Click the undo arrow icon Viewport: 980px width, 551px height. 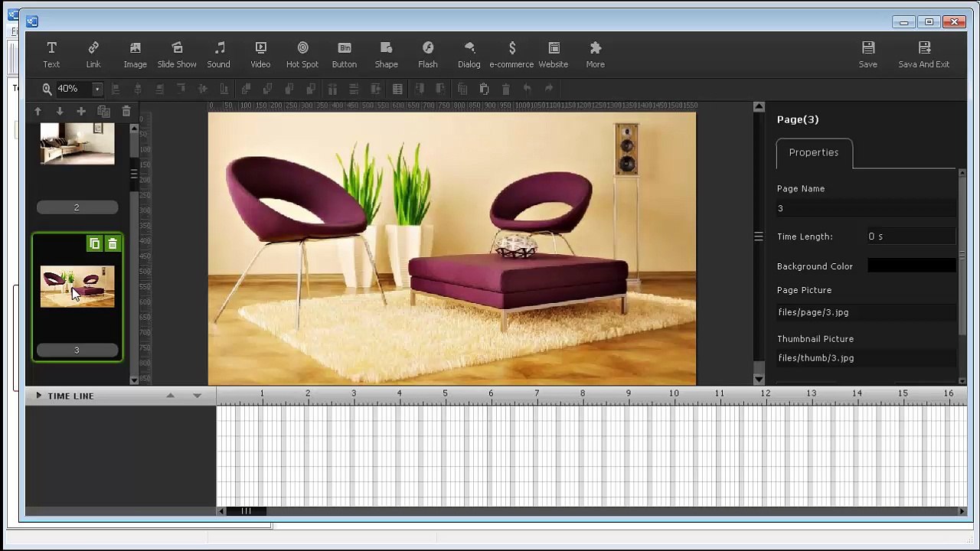click(528, 89)
